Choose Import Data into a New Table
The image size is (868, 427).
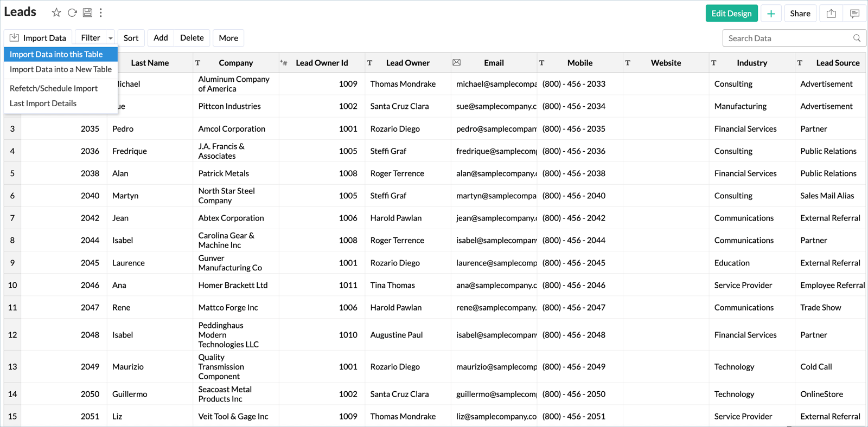pyautogui.click(x=61, y=69)
